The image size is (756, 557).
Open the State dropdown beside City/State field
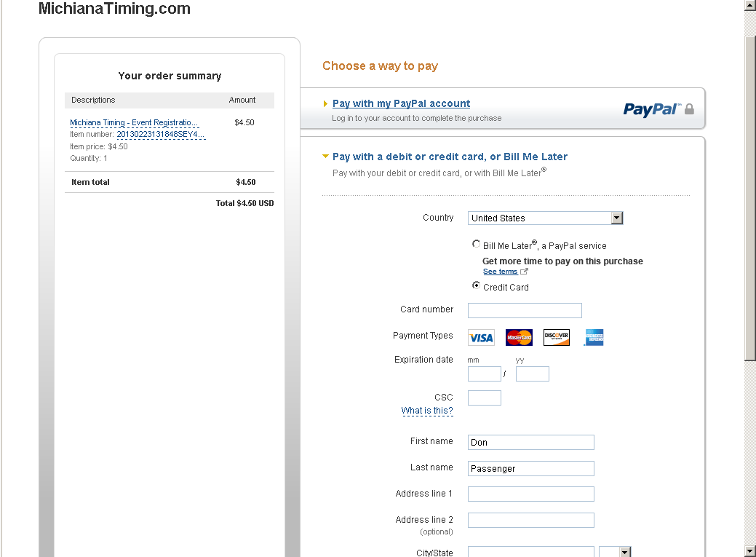[x=615, y=552]
